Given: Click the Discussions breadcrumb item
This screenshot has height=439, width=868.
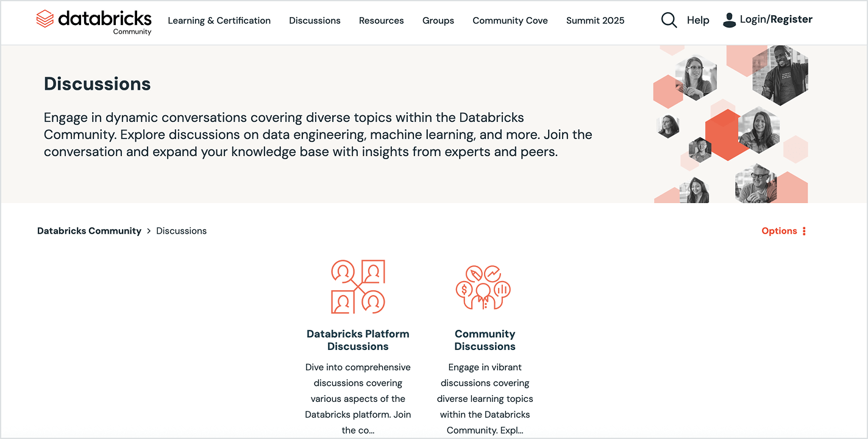Looking at the screenshot, I should click(181, 231).
